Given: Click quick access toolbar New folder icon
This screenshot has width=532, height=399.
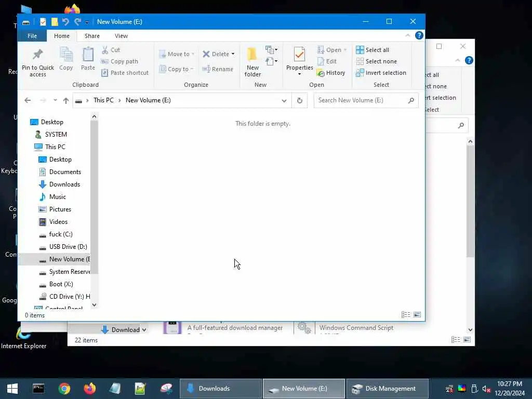Looking at the screenshot, I should coord(54,22).
